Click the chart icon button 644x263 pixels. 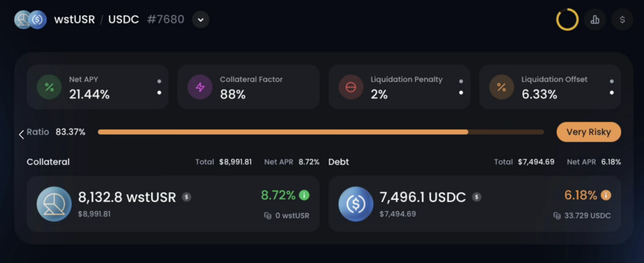point(595,20)
